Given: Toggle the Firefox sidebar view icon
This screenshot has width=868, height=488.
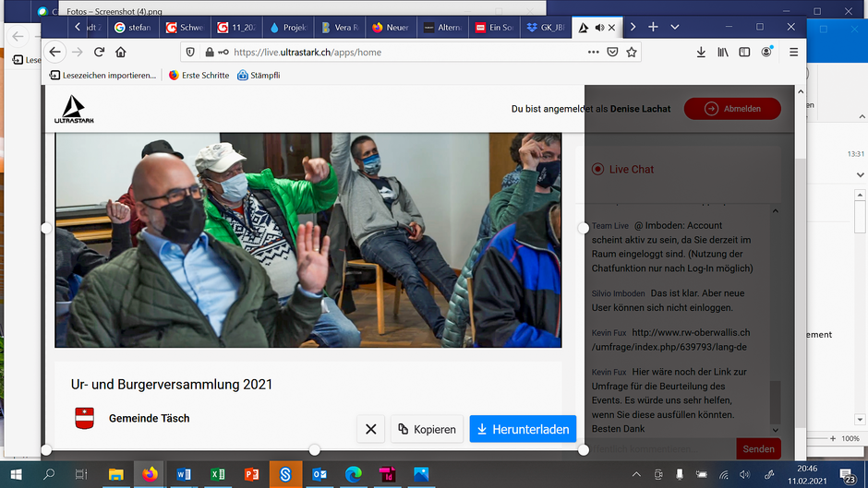Looking at the screenshot, I should point(744,53).
